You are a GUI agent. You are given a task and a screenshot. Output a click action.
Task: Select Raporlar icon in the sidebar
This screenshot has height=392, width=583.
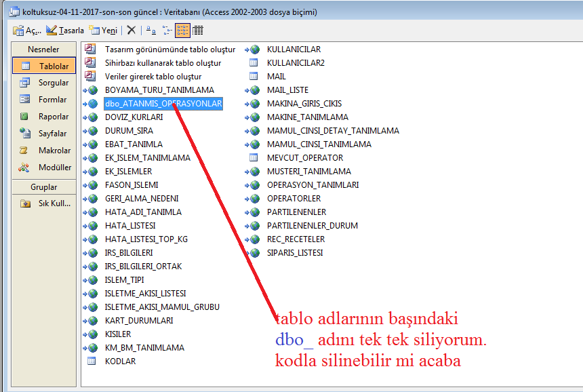click(25, 117)
